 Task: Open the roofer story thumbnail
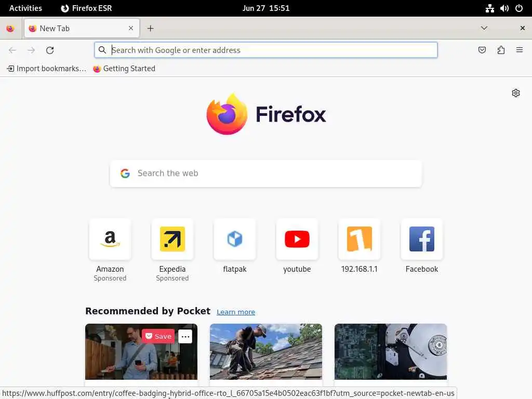click(x=266, y=352)
